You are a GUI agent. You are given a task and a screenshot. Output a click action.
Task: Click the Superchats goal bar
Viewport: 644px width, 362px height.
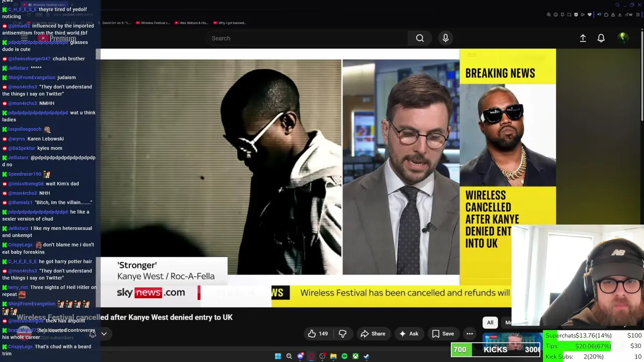pos(594,336)
